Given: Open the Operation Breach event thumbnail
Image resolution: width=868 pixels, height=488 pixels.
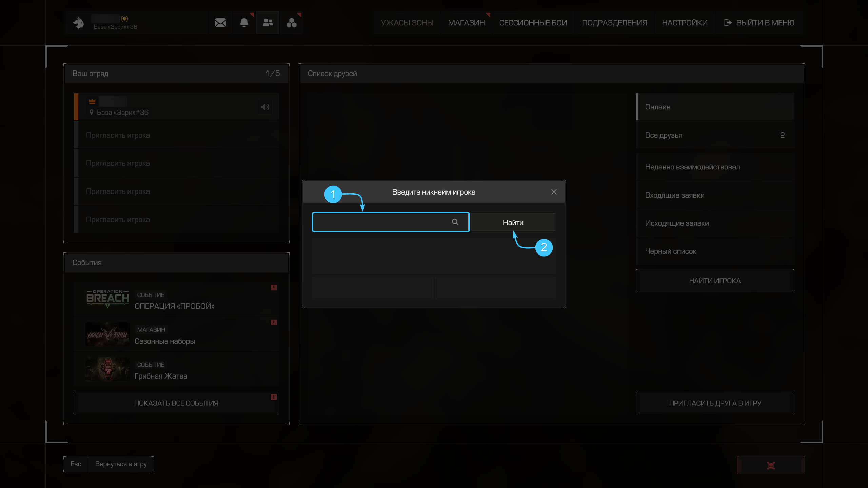Looking at the screenshot, I should tap(107, 299).
